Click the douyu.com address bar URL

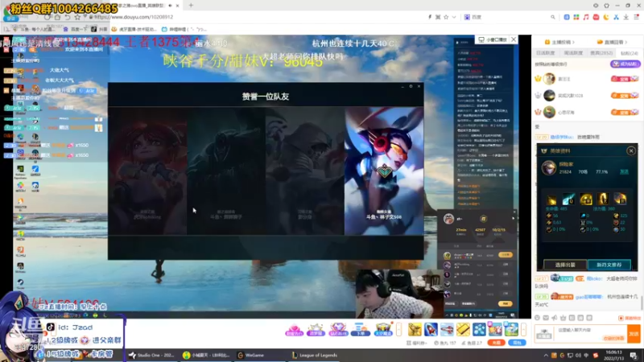pyautogui.click(x=134, y=17)
